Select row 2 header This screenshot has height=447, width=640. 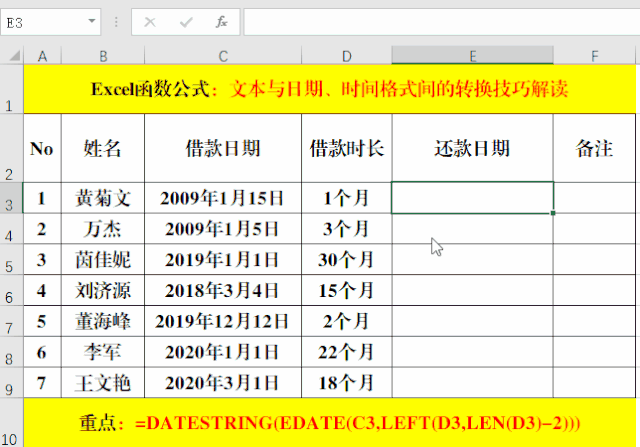(x=11, y=148)
